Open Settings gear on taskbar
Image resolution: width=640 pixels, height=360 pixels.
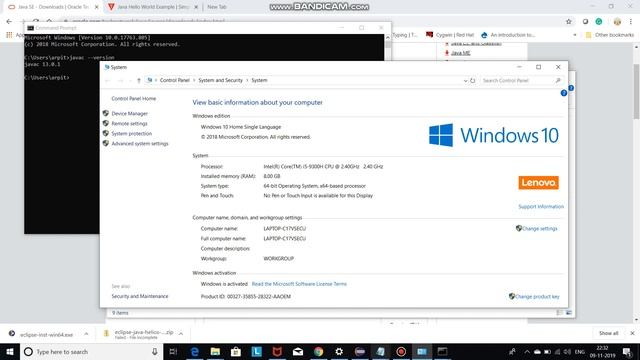pos(339,351)
